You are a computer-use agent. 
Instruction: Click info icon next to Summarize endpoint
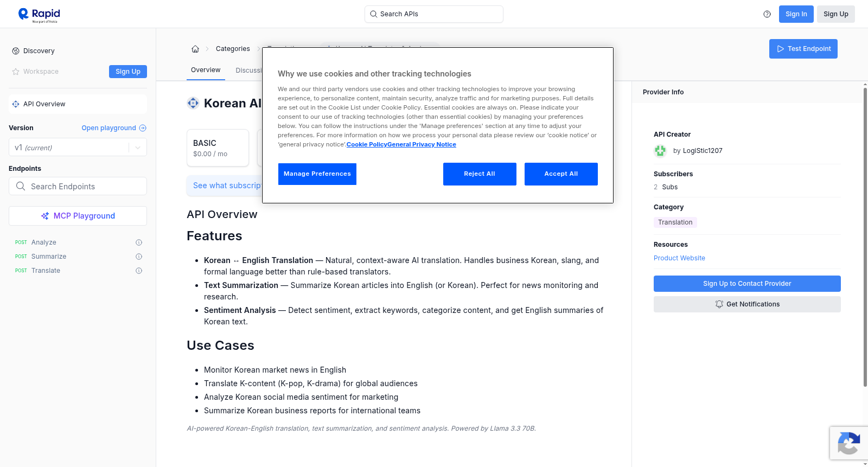[139, 257]
